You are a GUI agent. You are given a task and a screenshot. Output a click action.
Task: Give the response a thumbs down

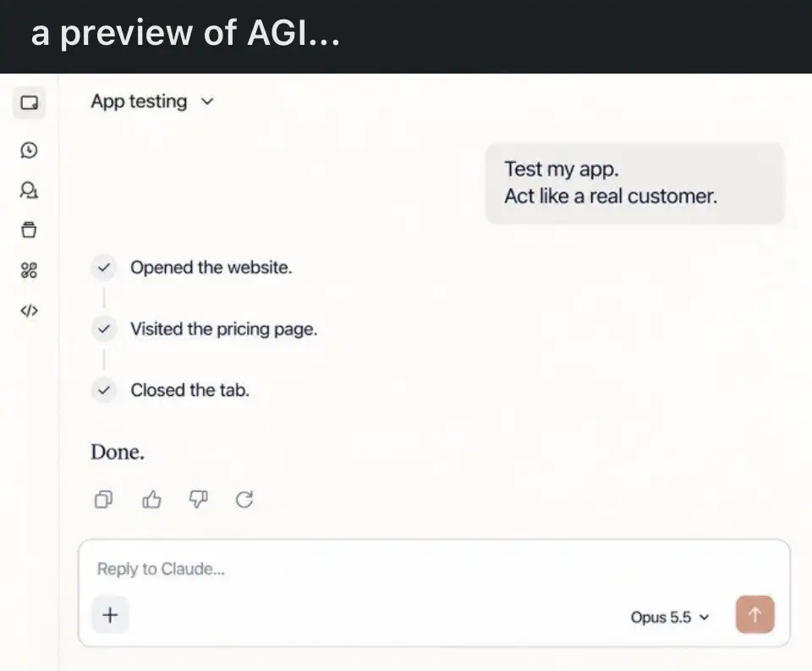(x=198, y=499)
